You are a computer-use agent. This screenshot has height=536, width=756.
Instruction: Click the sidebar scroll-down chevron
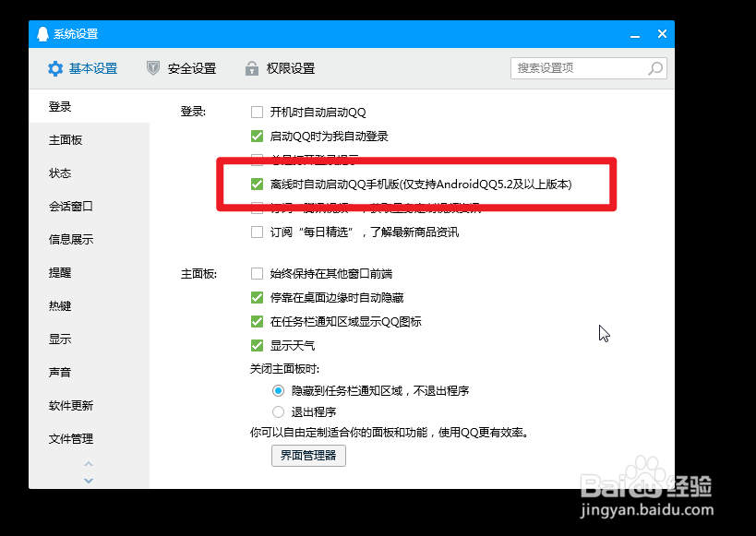[x=89, y=481]
